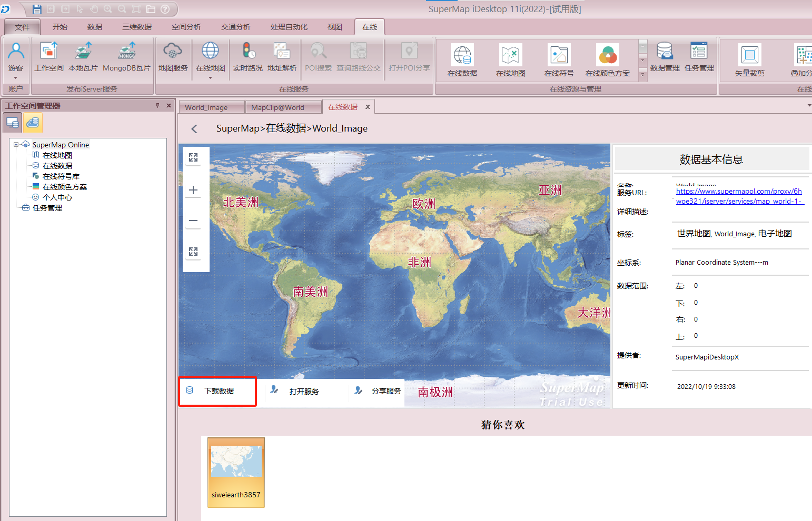Open the 文件 menu

[22, 27]
